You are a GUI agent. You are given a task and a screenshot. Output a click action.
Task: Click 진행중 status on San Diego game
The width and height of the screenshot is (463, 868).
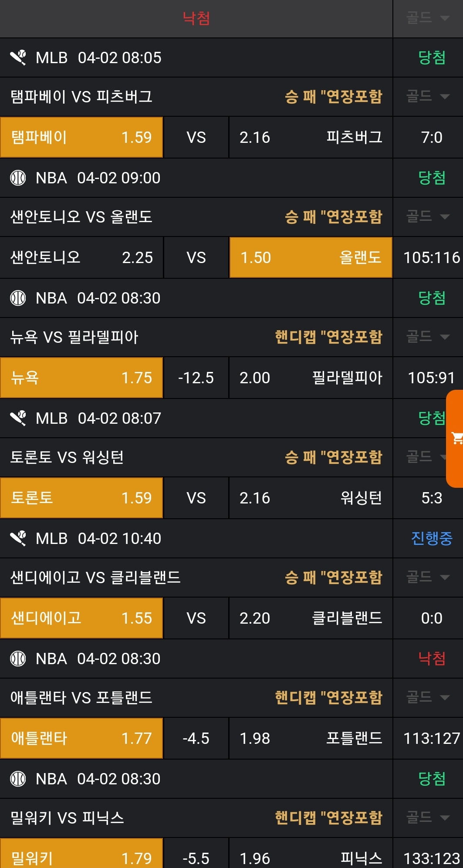(431, 538)
